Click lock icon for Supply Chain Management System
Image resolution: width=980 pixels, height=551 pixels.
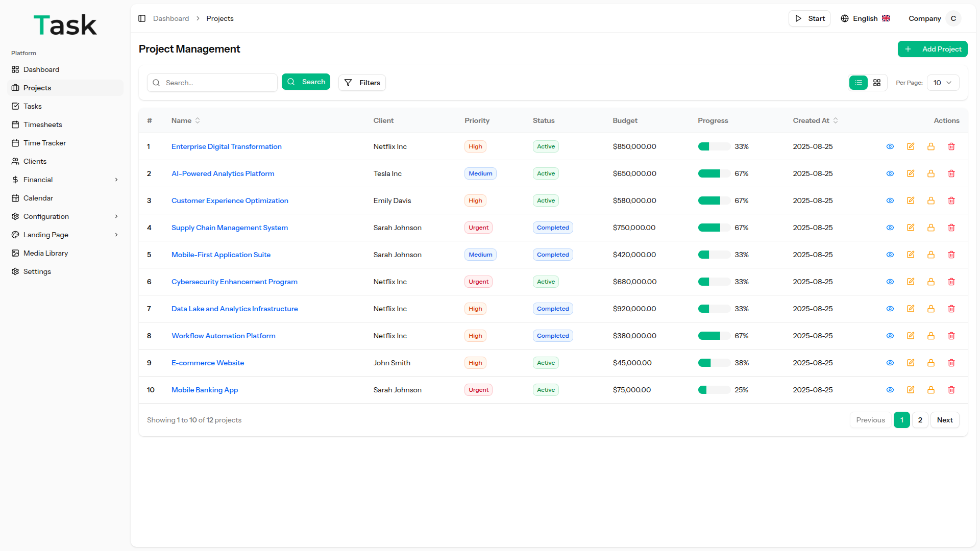click(930, 228)
